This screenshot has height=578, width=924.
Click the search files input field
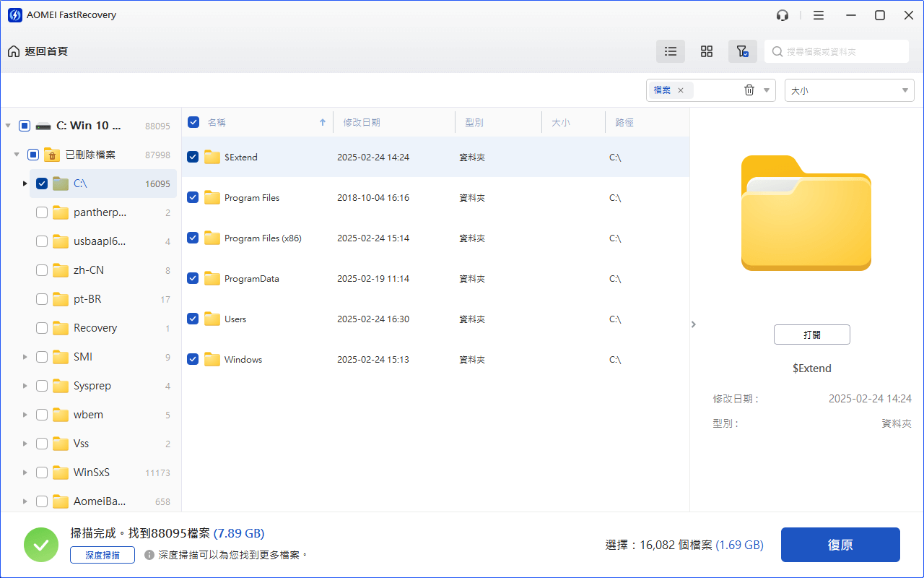coord(841,51)
